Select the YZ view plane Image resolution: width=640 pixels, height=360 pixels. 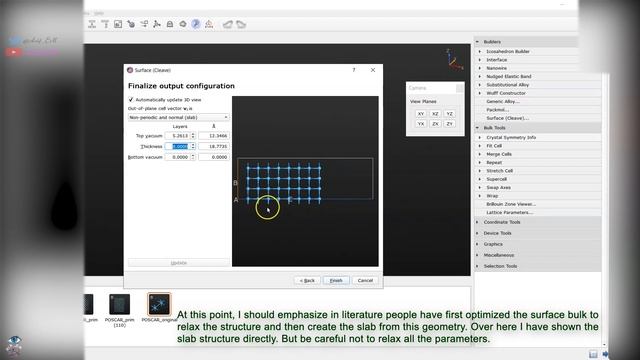[x=449, y=114]
